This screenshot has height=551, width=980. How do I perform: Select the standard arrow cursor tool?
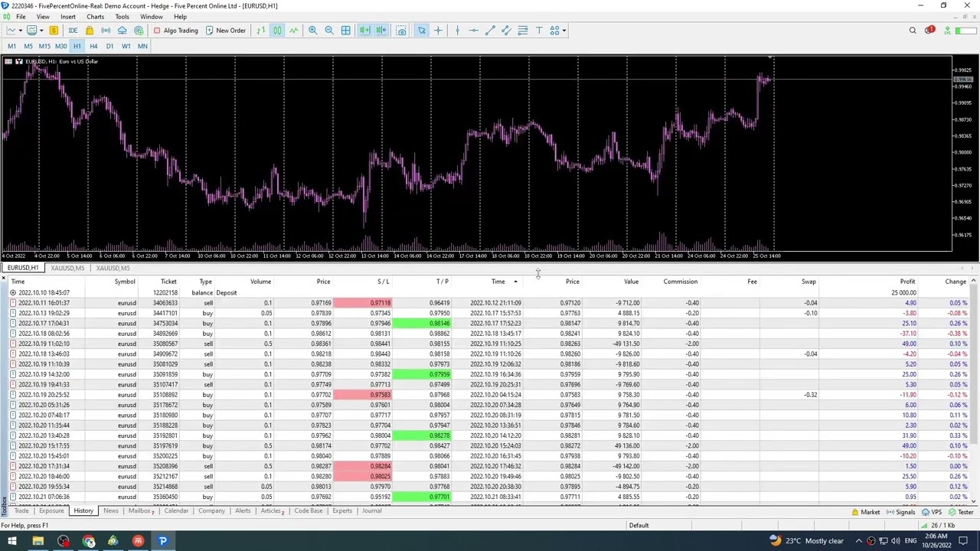click(x=421, y=31)
